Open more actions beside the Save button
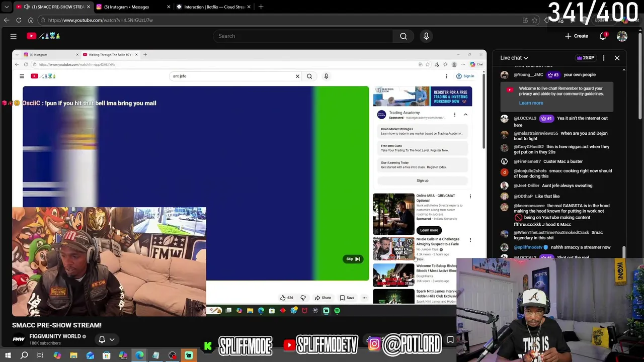 click(x=364, y=298)
